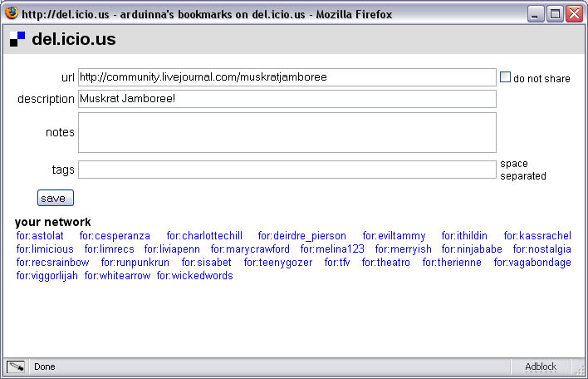
Task: Click the for:nostalgia tag
Action: click(541, 249)
